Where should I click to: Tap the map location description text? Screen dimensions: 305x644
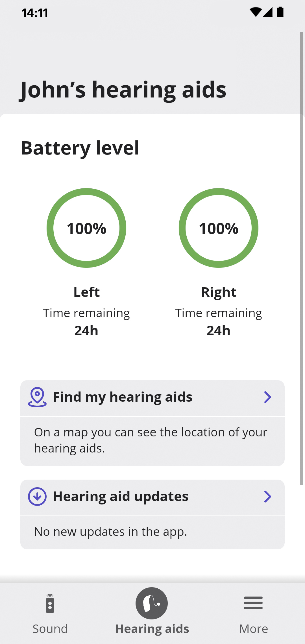[x=151, y=440]
